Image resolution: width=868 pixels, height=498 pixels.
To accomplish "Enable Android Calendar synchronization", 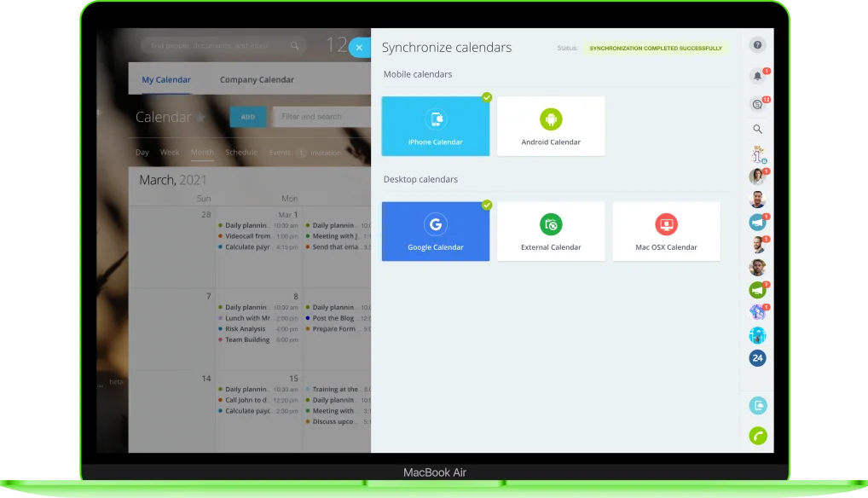I will pos(551,126).
